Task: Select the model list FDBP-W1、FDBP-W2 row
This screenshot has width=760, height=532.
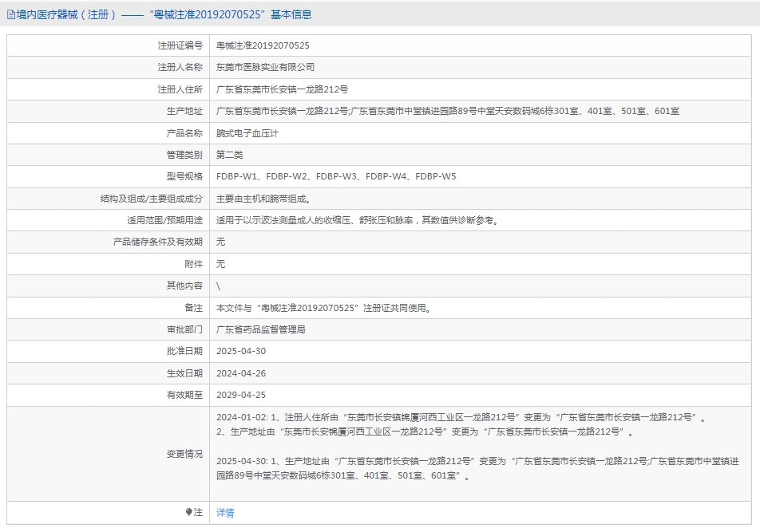Action: pos(336,177)
